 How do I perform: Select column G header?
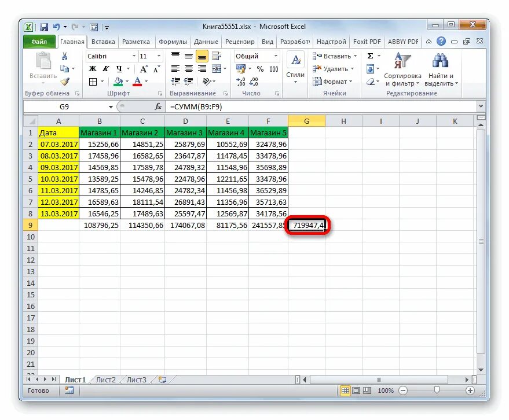[306, 121]
